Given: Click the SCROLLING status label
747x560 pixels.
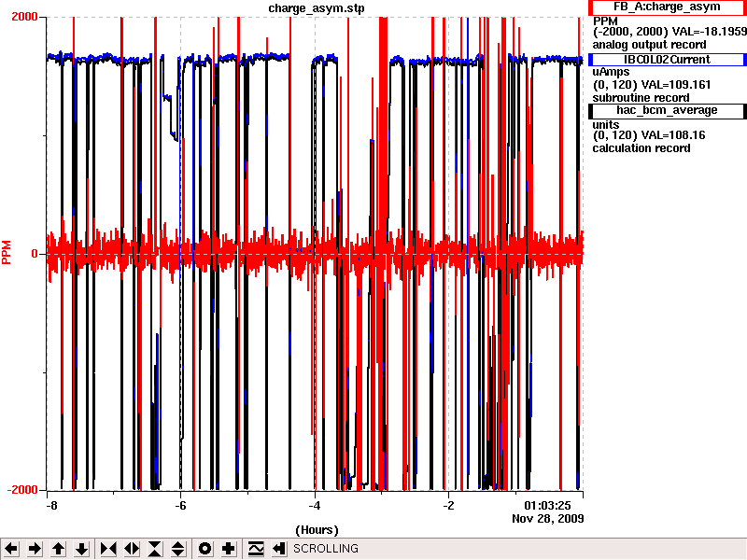Looking at the screenshot, I should click(x=325, y=549).
